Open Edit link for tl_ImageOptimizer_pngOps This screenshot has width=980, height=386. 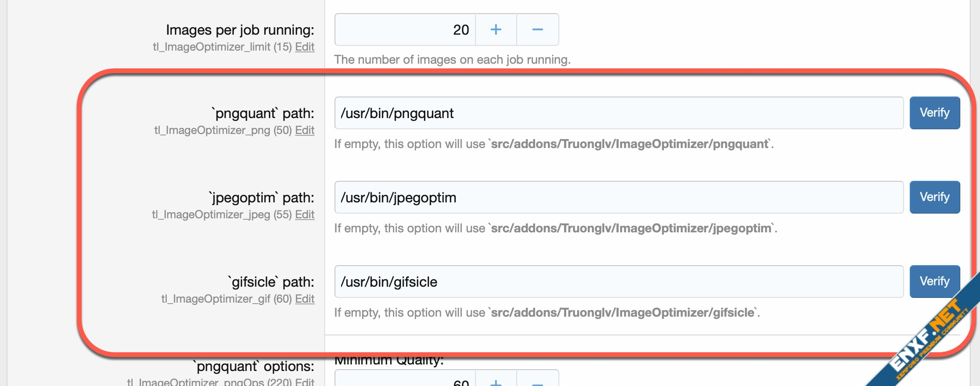(x=304, y=382)
